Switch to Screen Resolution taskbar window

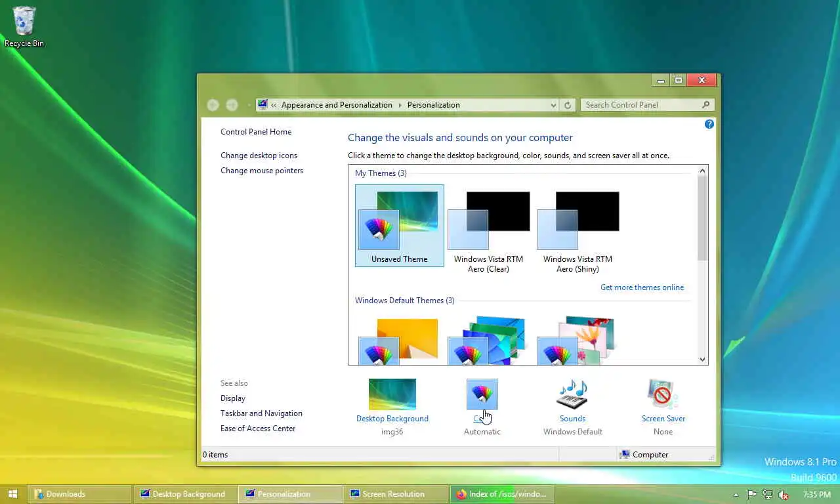click(396, 494)
